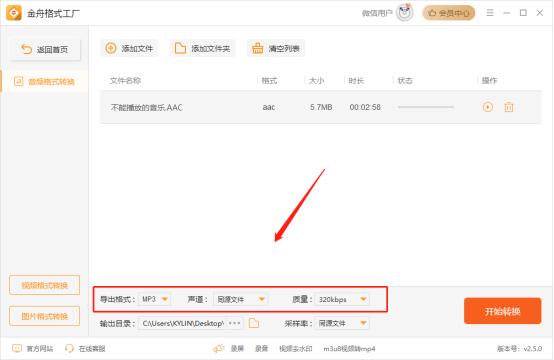Open the 声道 channel dropdown
The height and width of the screenshot is (360, 554).
pyautogui.click(x=240, y=299)
